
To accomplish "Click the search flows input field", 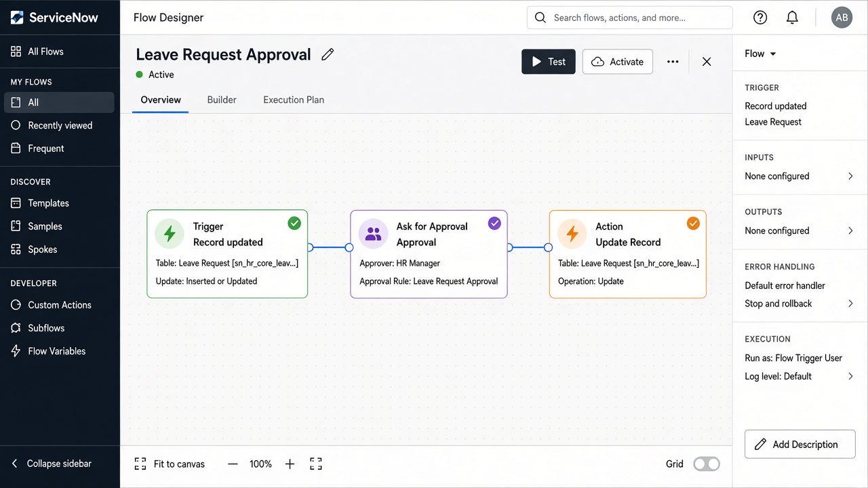I will [629, 18].
